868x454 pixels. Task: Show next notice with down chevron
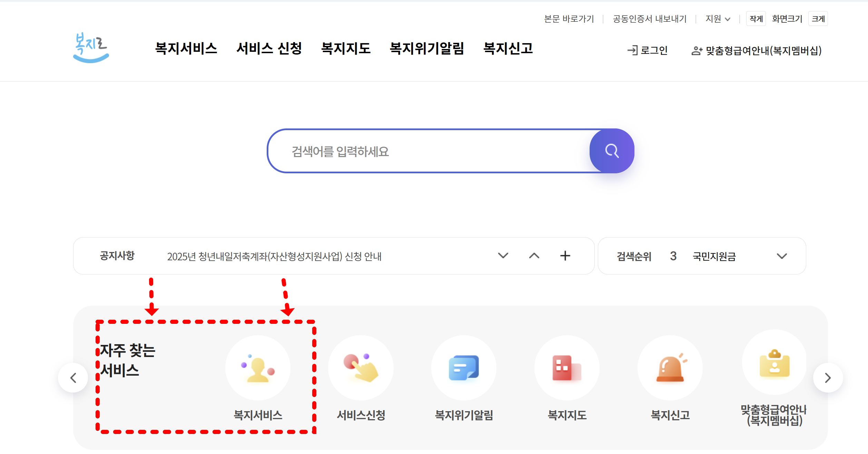tap(503, 256)
